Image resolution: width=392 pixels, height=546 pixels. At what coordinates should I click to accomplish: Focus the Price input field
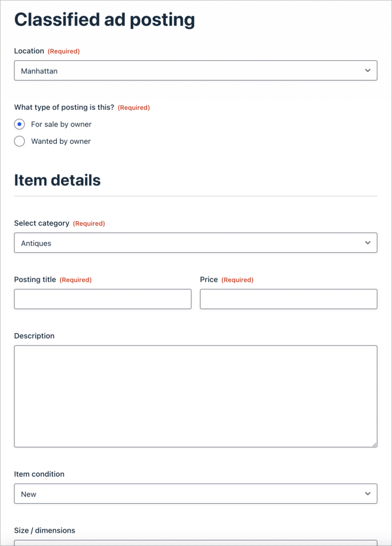click(x=289, y=299)
